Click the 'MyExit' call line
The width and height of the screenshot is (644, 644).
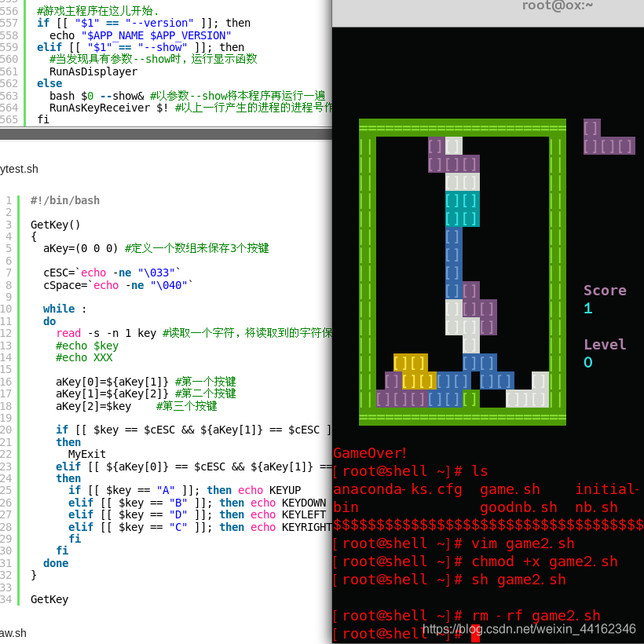[x=86, y=454]
